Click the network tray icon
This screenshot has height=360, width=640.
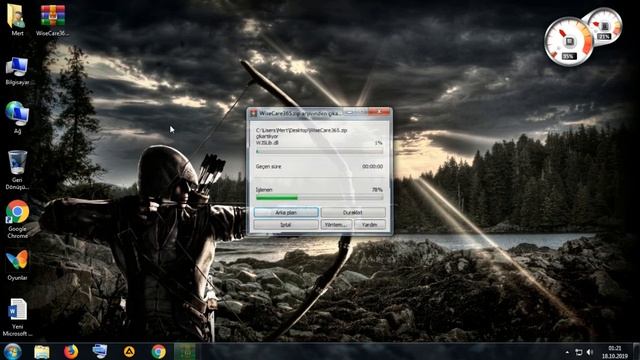[578, 352]
